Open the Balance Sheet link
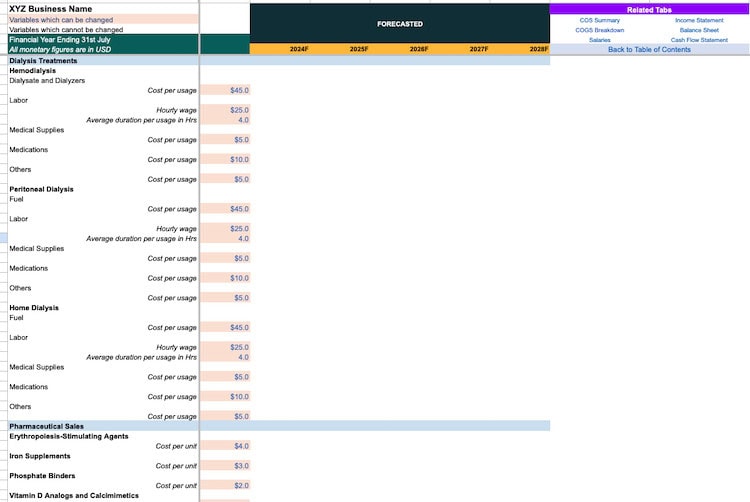This screenshot has width=750, height=502. (699, 30)
